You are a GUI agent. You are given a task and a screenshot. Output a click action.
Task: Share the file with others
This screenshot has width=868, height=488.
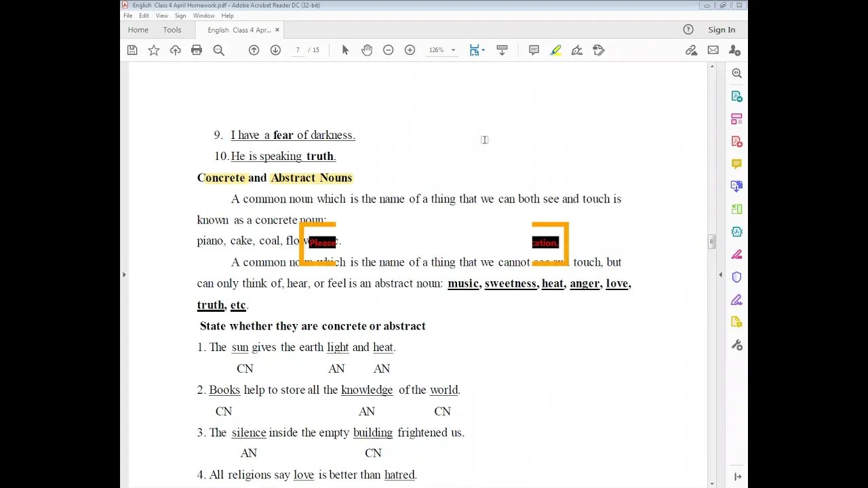734,50
